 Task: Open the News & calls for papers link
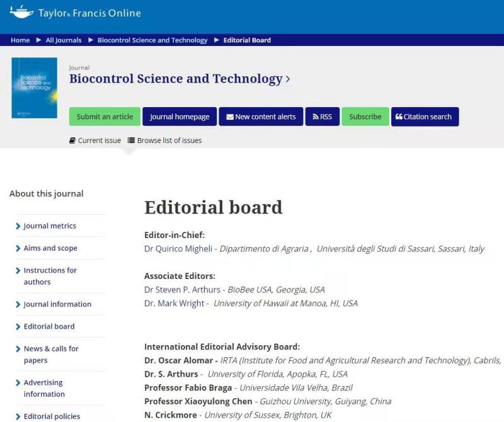point(51,355)
